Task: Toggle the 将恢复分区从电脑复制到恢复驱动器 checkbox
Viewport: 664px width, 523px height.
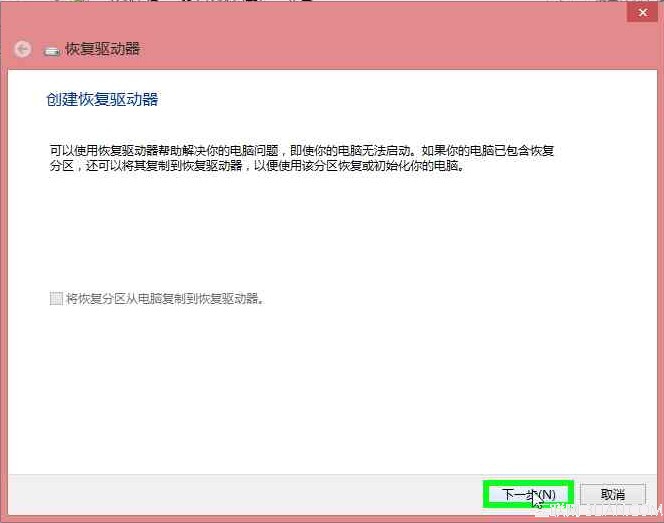Action: point(56,299)
